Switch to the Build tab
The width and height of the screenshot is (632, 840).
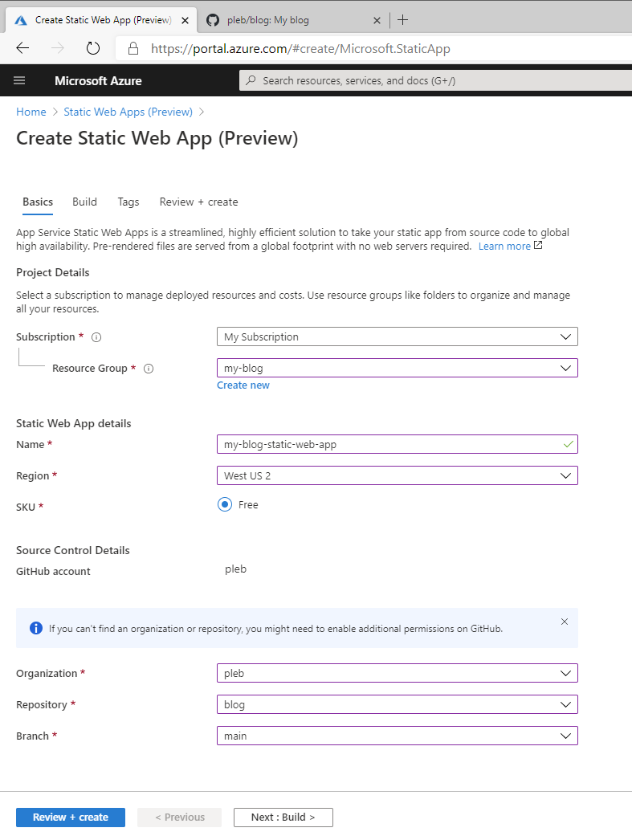(84, 202)
